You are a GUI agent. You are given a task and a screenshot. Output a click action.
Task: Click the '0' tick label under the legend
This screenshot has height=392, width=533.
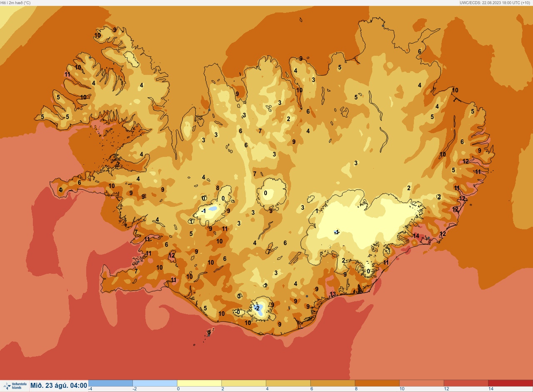coord(178,389)
